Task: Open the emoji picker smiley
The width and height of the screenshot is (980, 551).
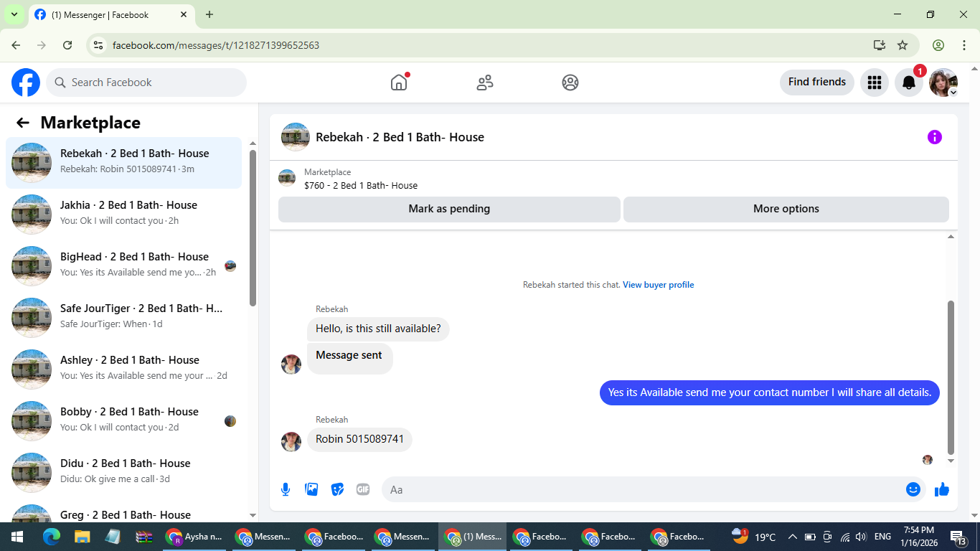Action: (x=913, y=489)
